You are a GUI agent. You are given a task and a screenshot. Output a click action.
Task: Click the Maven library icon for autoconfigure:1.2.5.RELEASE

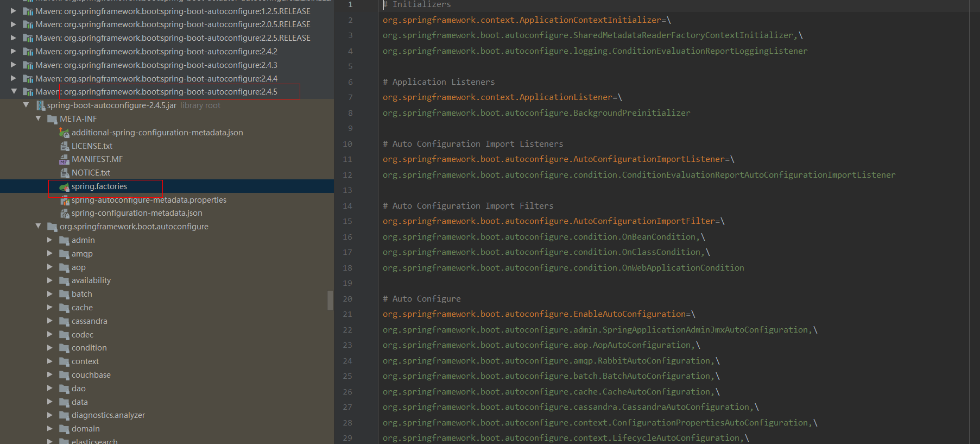click(x=28, y=11)
